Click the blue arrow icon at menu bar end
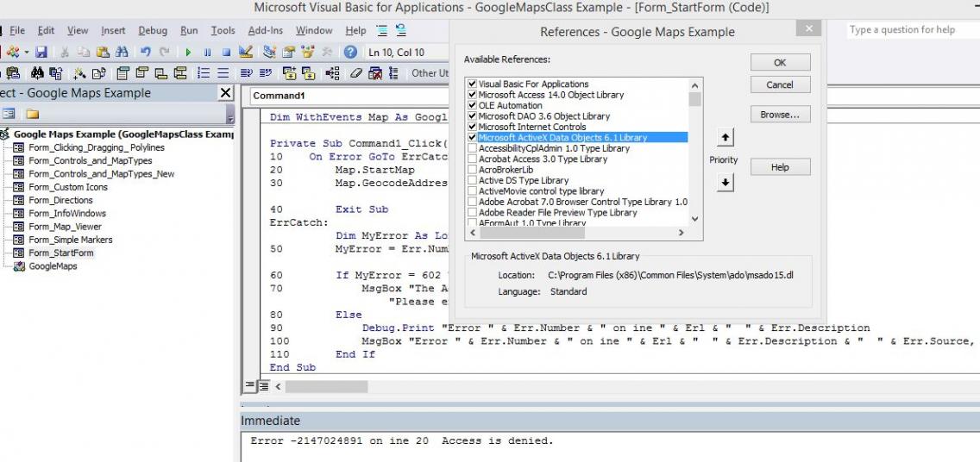 pyautogui.click(x=400, y=30)
